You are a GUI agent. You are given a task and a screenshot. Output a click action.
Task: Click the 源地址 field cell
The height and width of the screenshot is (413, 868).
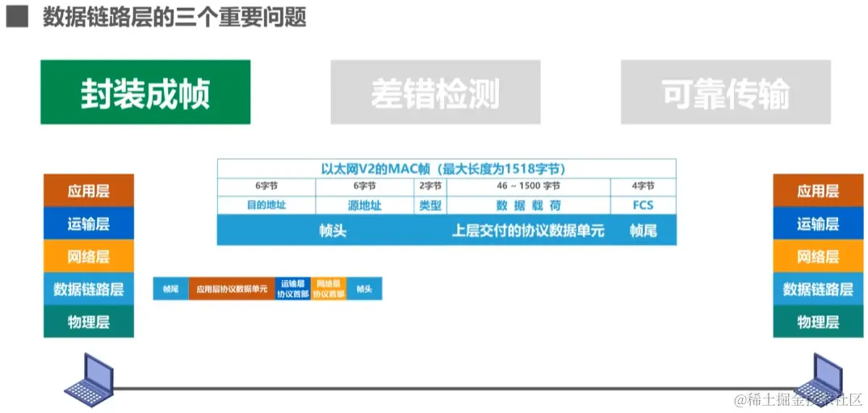[364, 205]
